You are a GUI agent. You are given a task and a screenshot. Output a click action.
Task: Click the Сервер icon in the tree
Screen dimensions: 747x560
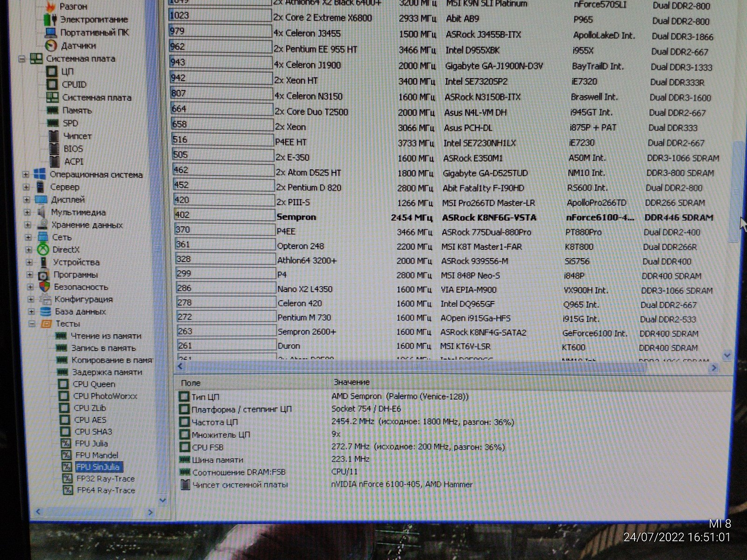(x=41, y=187)
